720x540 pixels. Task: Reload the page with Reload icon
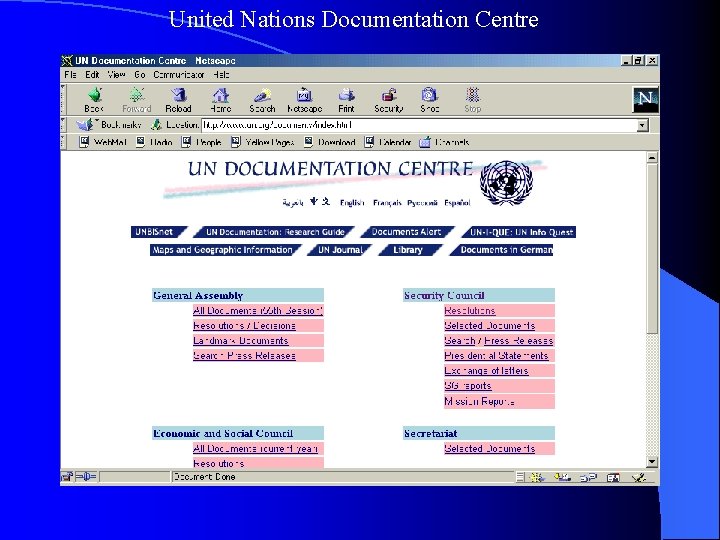[x=178, y=95]
